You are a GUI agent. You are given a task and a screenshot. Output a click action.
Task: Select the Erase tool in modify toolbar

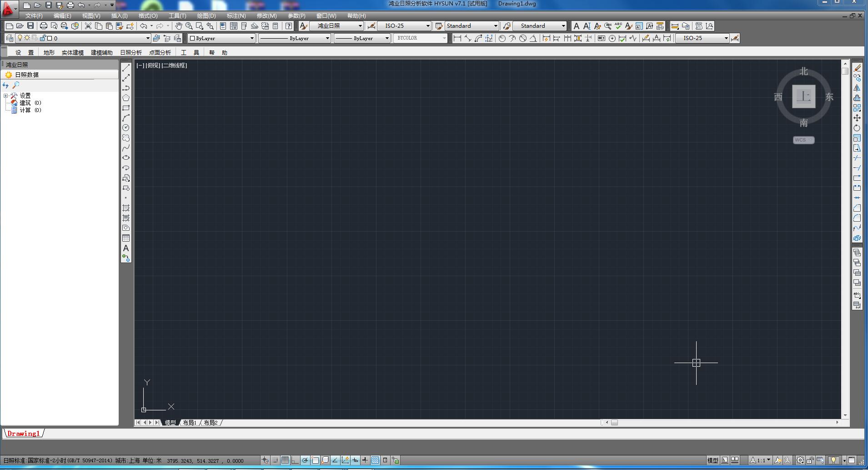point(857,68)
